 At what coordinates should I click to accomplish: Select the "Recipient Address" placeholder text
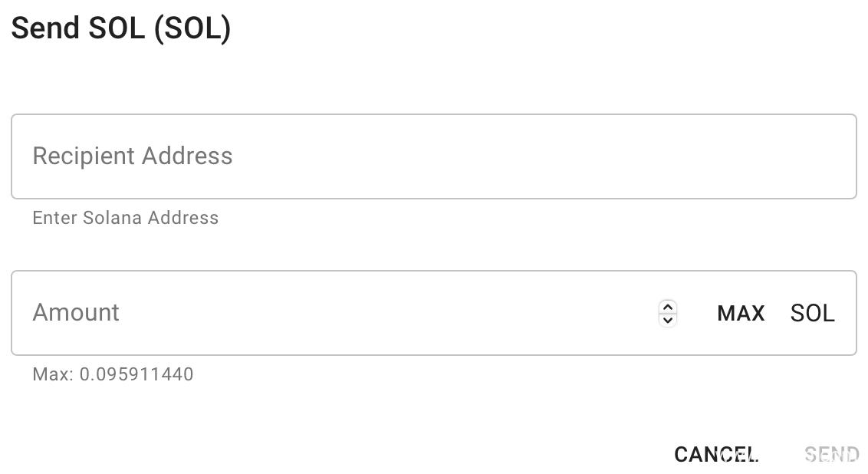coord(133,156)
